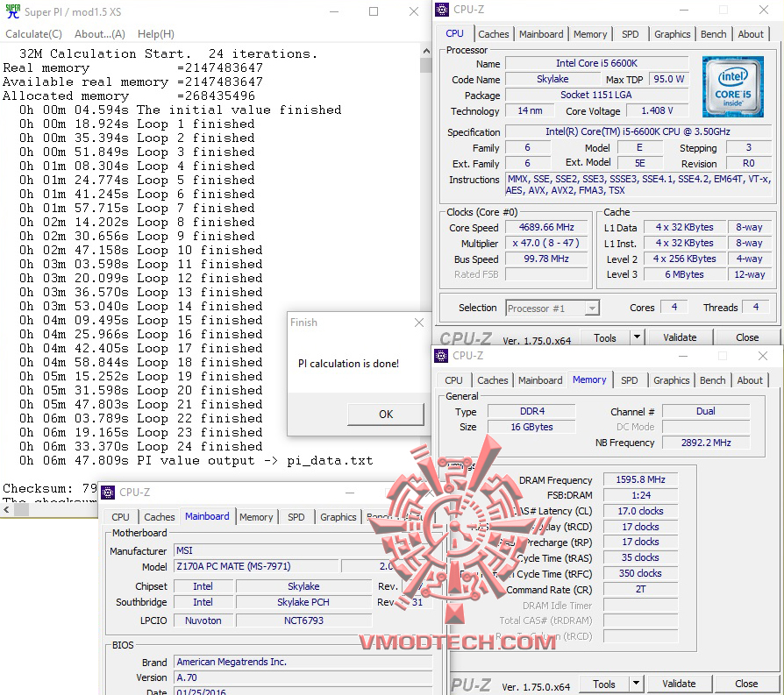The width and height of the screenshot is (784, 695).
Task: Click the Multiplier value x 47.0
Action: pyautogui.click(x=546, y=244)
